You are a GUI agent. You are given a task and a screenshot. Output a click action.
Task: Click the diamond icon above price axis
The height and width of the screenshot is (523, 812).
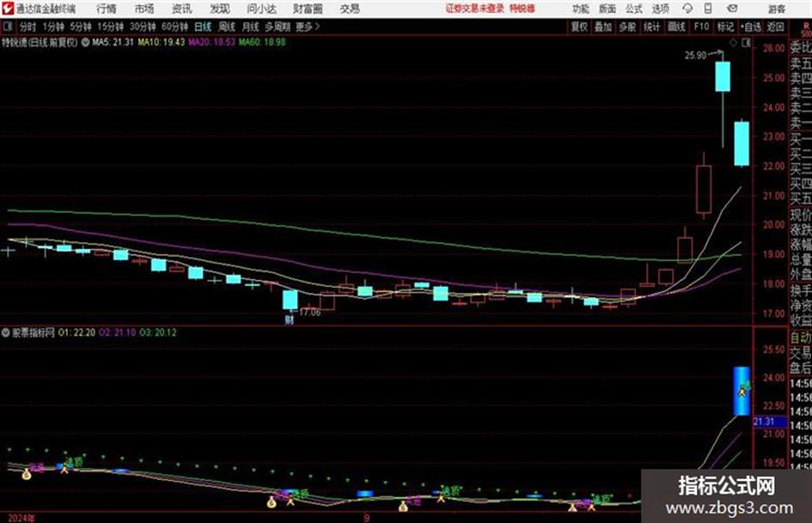(733, 43)
